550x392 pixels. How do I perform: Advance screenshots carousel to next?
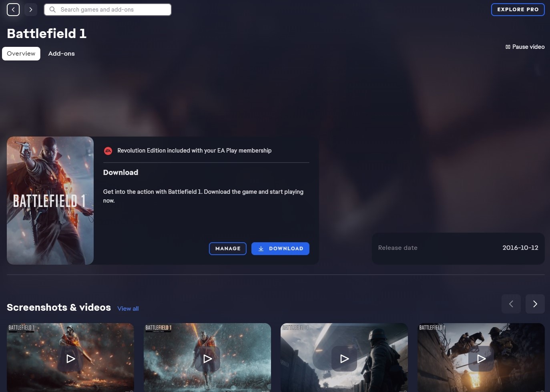click(535, 304)
